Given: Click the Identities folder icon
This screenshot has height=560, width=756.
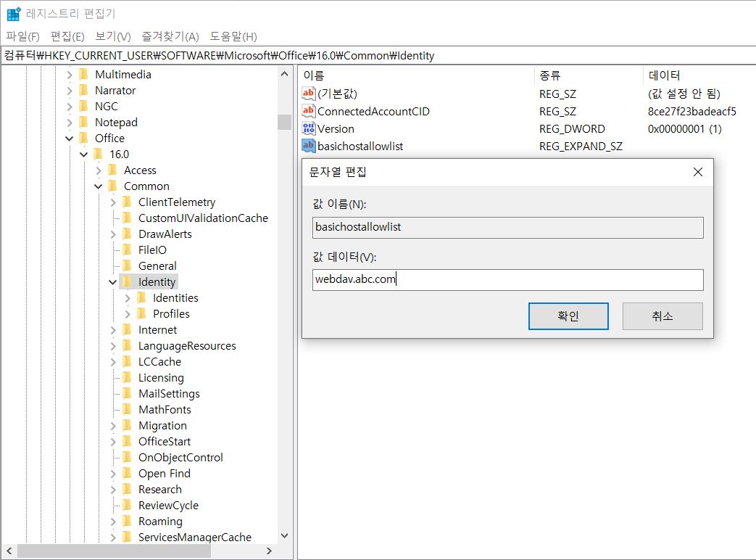Looking at the screenshot, I should tap(142, 297).
